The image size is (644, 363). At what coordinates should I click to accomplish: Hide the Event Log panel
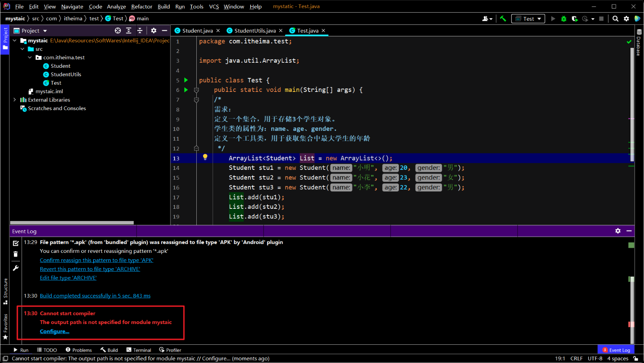[629, 231]
